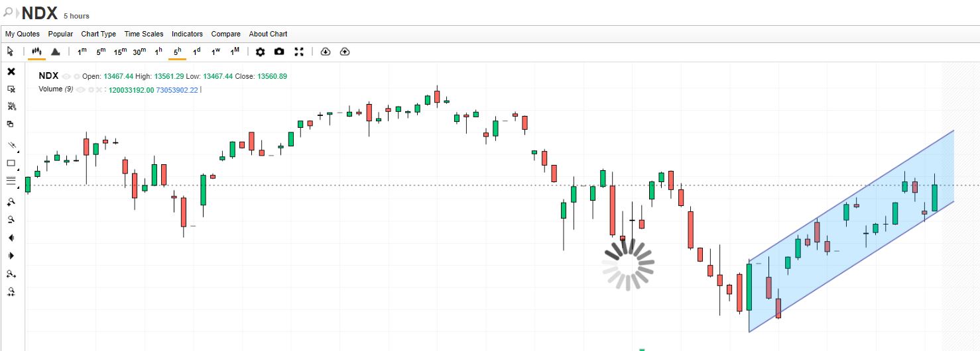This screenshot has width=980, height=351.
Task: Switch to the 1d time interval
Action: click(196, 52)
